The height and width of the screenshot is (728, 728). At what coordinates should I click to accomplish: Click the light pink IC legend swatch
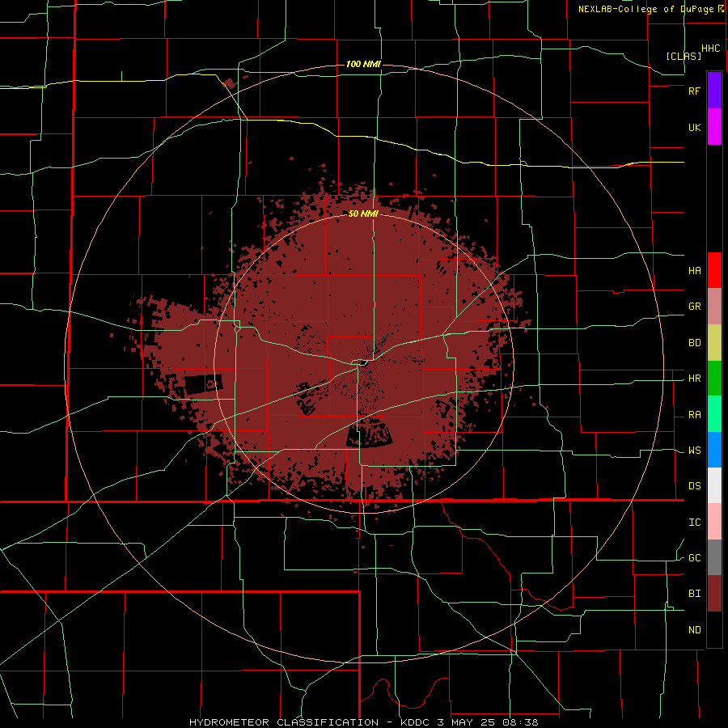(714, 522)
